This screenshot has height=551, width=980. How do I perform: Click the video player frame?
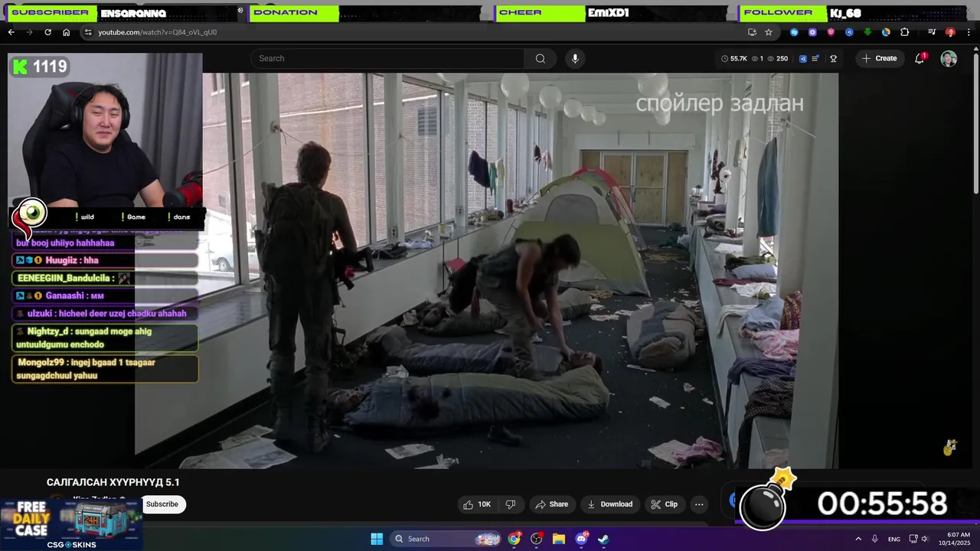486,271
